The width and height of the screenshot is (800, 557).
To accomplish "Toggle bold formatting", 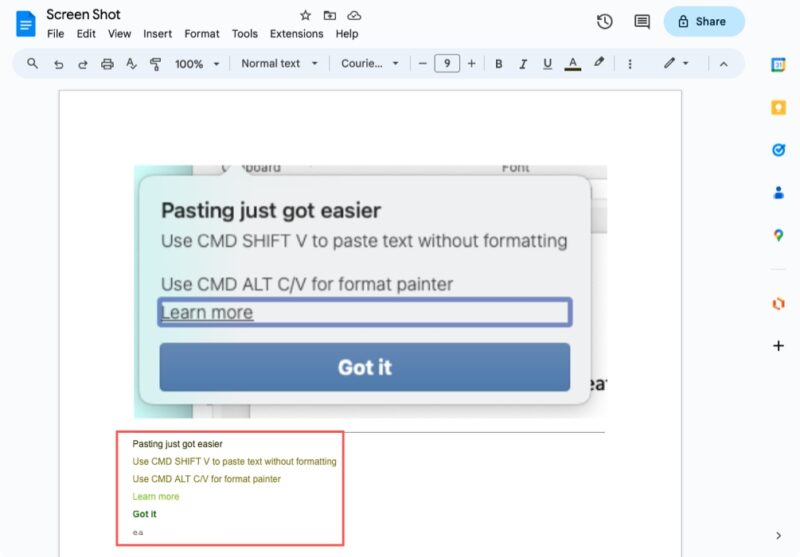I will tap(498, 64).
